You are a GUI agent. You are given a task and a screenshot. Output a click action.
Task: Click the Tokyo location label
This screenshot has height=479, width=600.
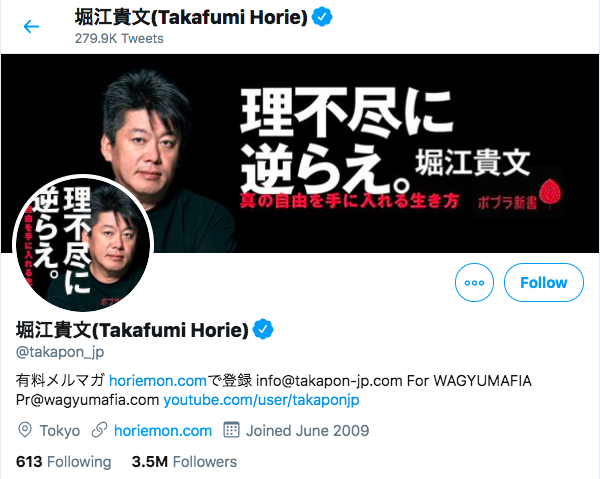pos(60,431)
